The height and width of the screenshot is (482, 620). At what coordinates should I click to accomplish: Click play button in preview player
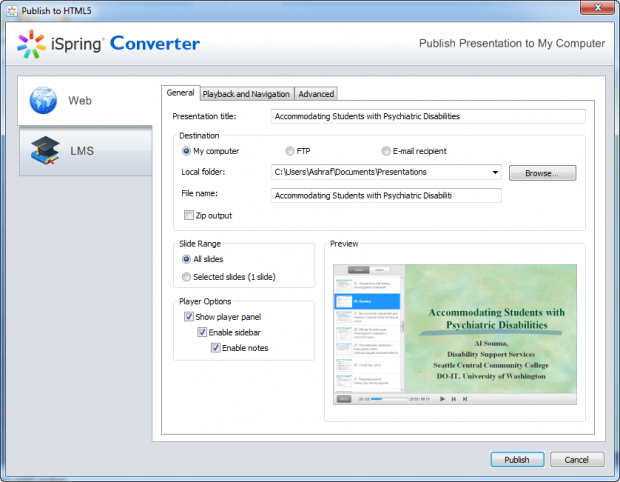(x=442, y=399)
